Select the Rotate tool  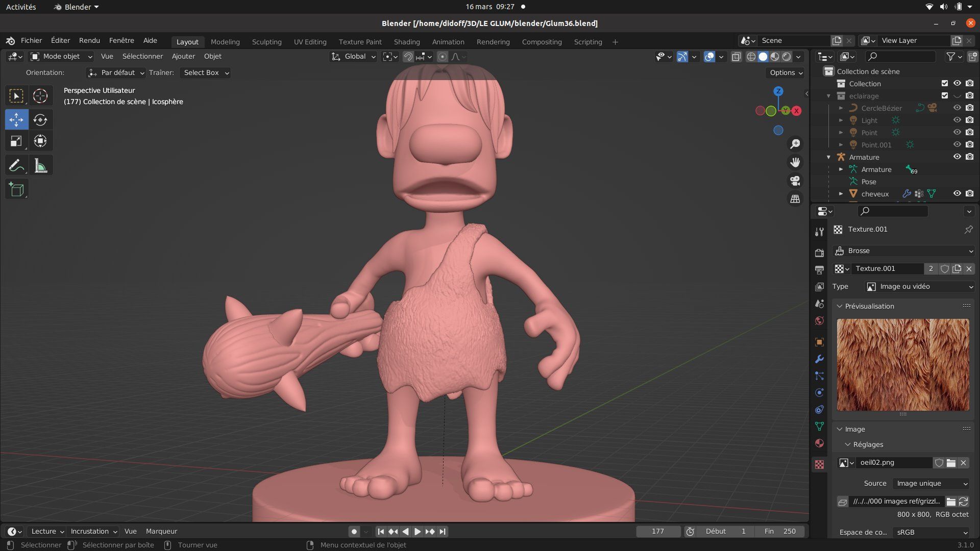click(40, 120)
